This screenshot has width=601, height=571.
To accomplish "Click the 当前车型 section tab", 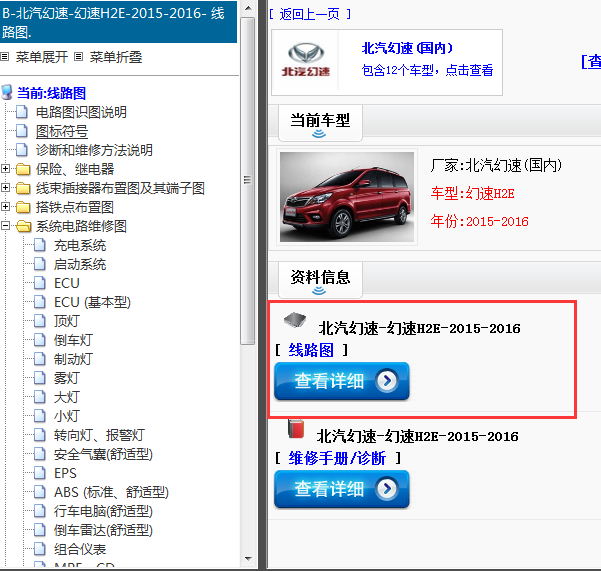I will point(320,123).
